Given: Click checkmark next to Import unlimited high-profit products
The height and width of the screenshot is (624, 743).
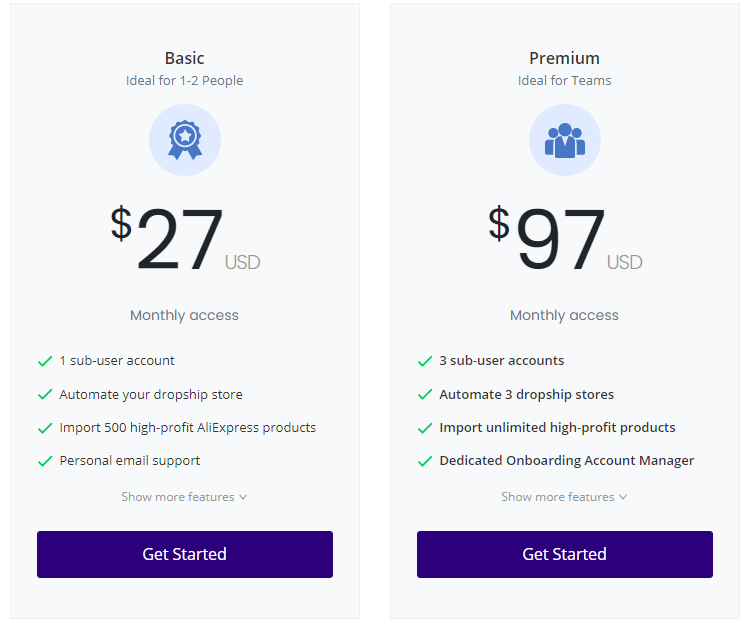Looking at the screenshot, I should click(425, 428).
